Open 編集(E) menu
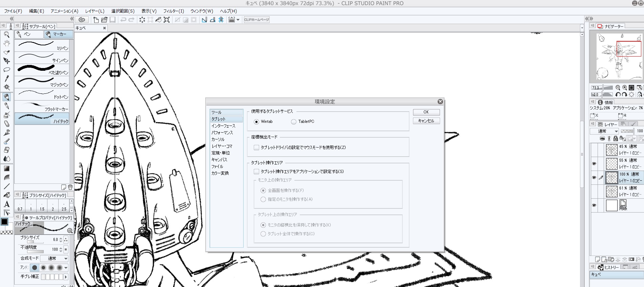 point(37,11)
